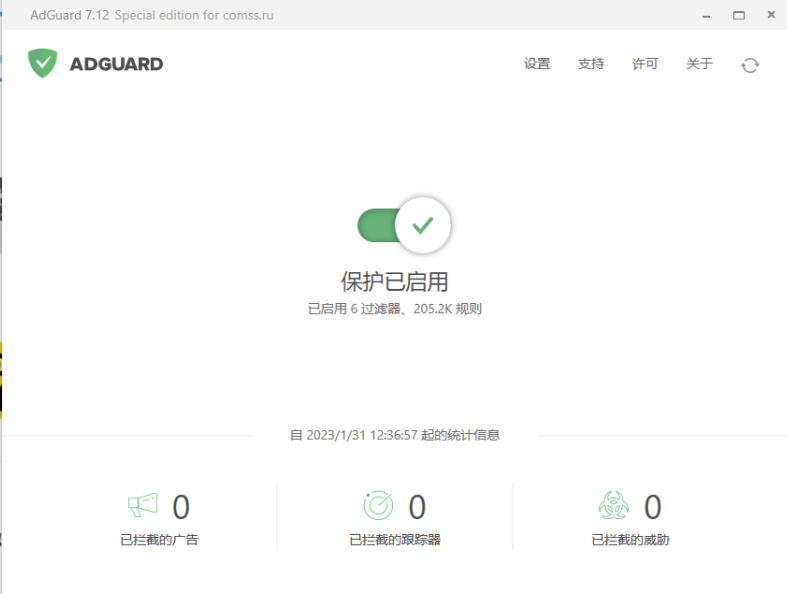787x594 pixels.
Task: Click the AdGuard shield logo
Action: [43, 63]
